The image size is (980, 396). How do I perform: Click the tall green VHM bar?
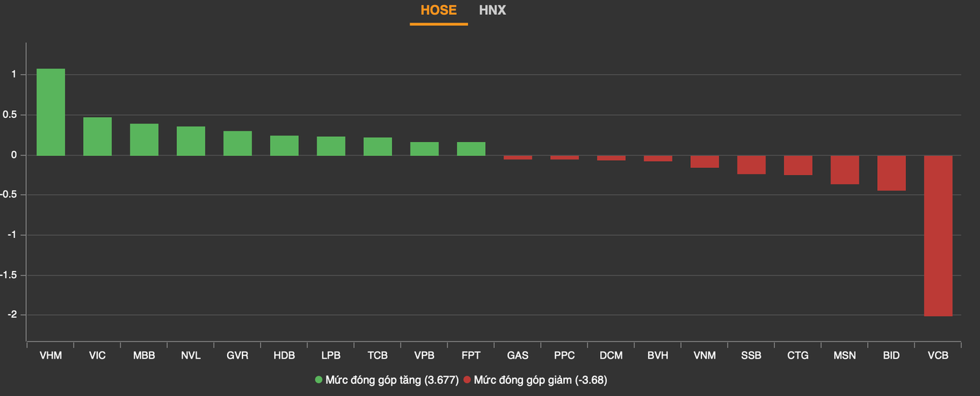point(51,112)
